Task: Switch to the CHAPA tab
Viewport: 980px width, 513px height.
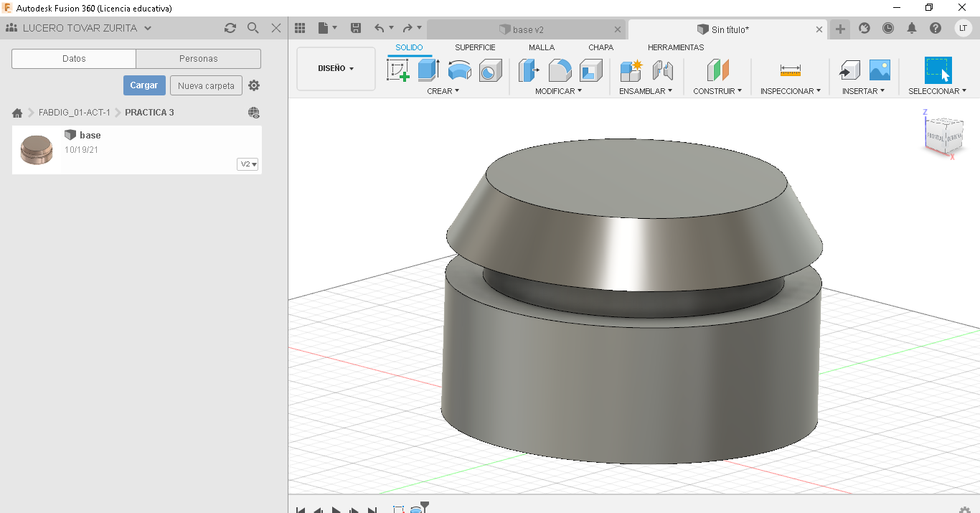Action: click(601, 47)
